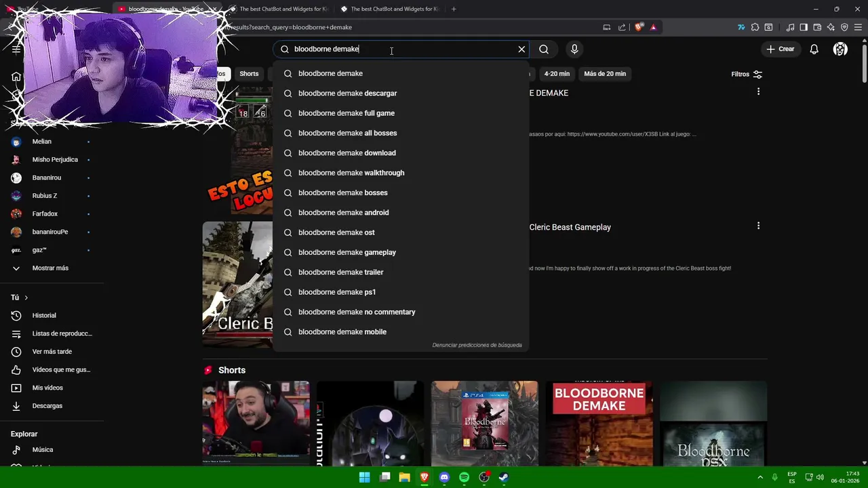The image size is (868, 488).
Task: Open Discord from taskbar
Action: pos(444,477)
